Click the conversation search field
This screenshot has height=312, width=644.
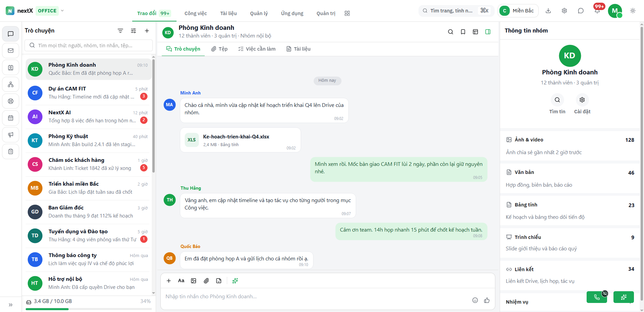point(89,45)
